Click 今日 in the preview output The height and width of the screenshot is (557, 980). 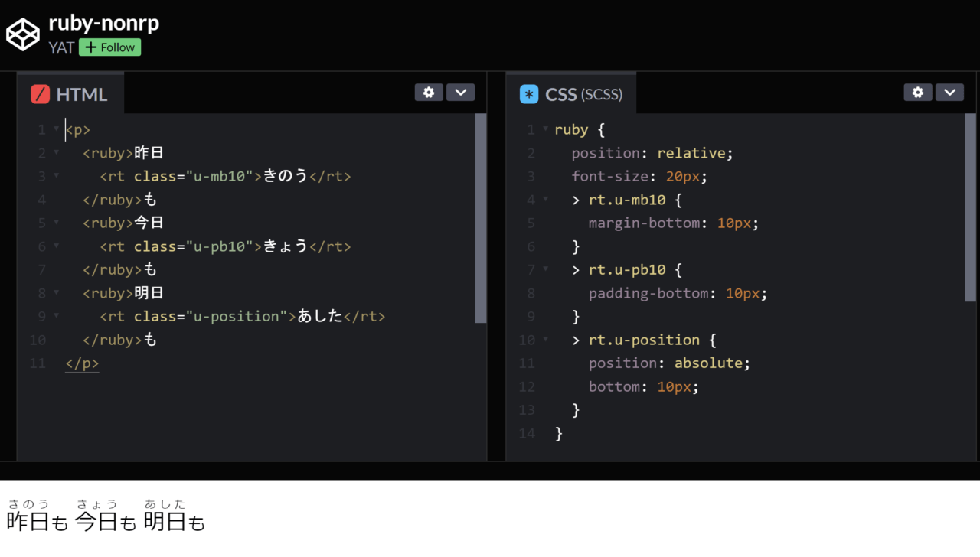tap(96, 523)
